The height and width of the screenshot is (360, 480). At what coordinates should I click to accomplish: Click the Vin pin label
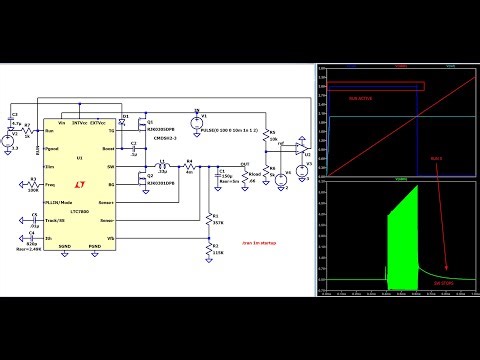(x=61, y=123)
